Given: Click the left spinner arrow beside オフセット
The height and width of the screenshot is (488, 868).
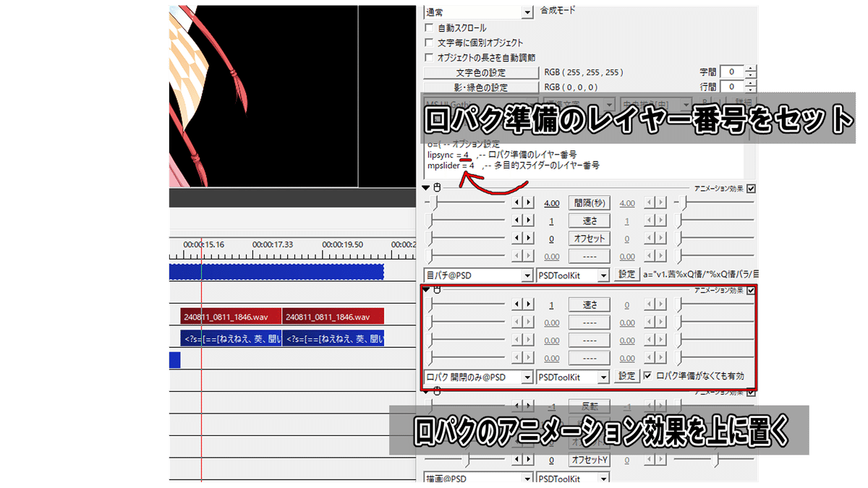Looking at the screenshot, I should click(516, 237).
